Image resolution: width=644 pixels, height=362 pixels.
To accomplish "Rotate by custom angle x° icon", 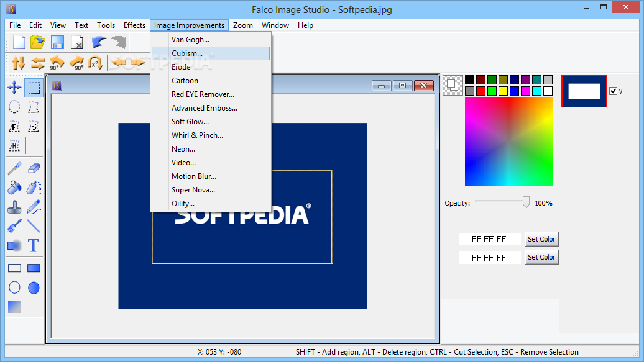I will tap(95, 63).
